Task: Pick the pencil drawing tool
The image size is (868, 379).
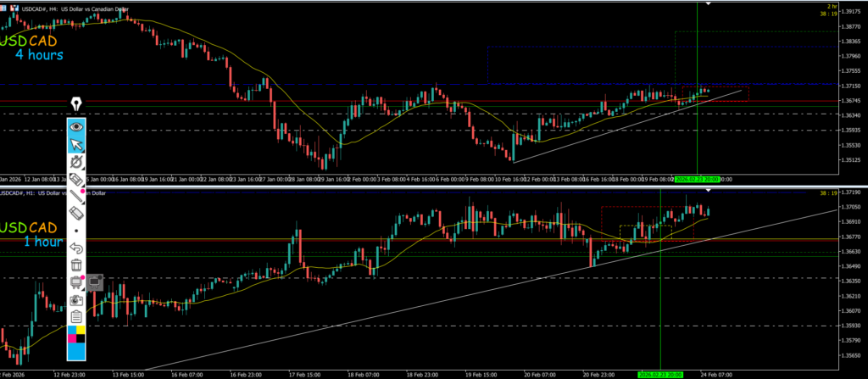Action: [77, 196]
